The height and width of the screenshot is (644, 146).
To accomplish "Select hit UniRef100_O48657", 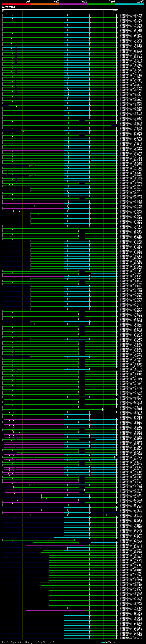I will coord(131,47).
